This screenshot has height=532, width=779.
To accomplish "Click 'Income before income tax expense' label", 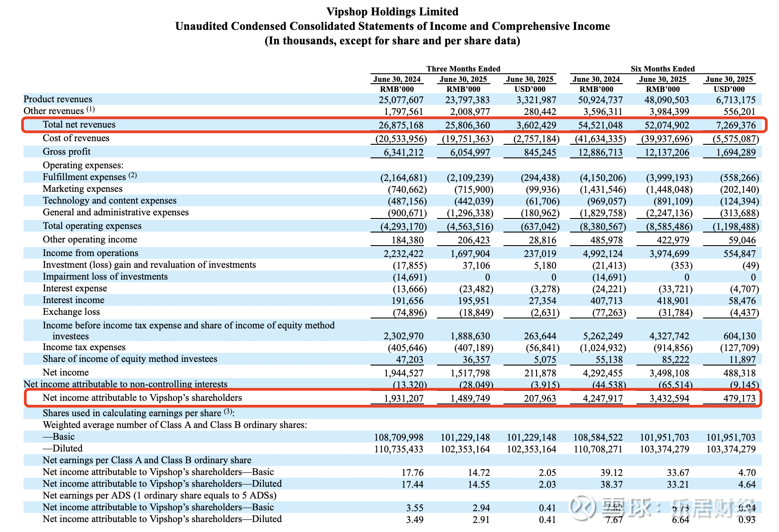I will pos(189,331).
